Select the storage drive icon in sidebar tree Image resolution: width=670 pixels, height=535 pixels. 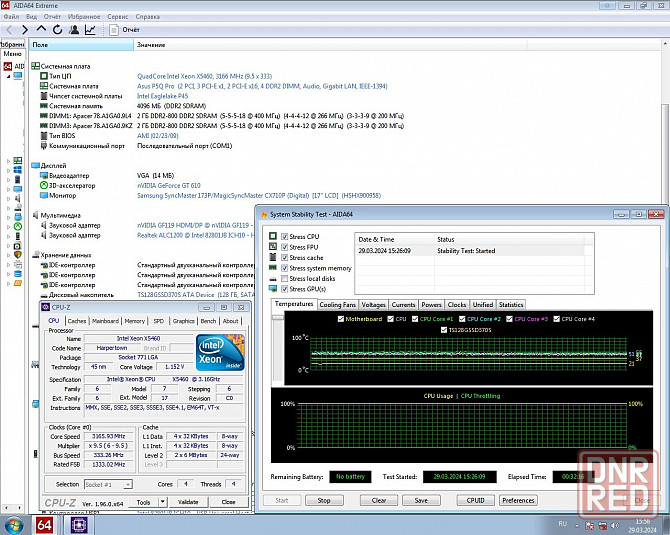pos(18,208)
